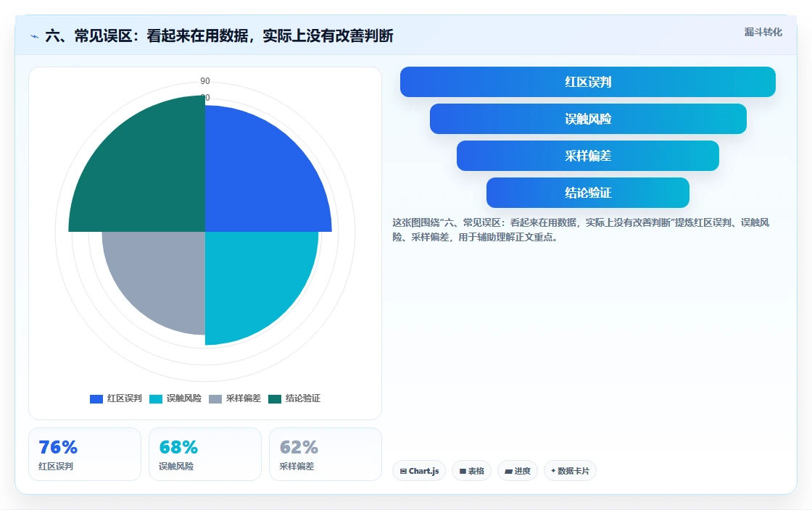This screenshot has height=510, width=812.
Task: Click the 进度 tag chip
Action: pos(518,471)
